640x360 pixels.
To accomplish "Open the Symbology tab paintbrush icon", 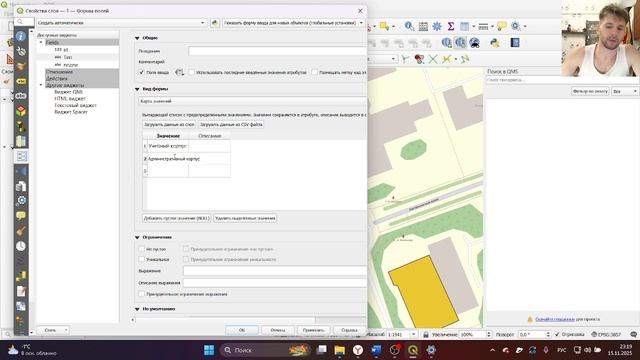I will [21, 66].
